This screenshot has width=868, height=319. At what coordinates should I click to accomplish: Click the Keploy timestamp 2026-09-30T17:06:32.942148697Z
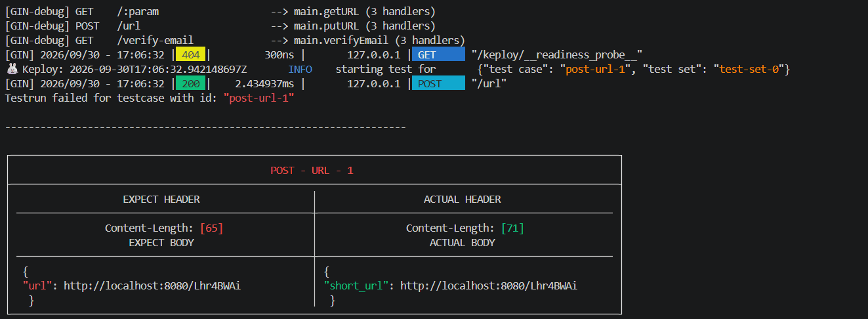click(x=159, y=69)
